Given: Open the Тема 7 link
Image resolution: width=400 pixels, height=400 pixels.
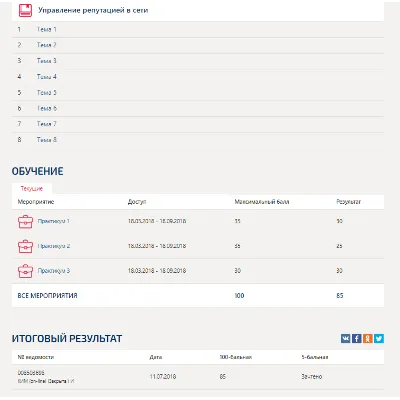Looking at the screenshot, I should [x=47, y=124].
